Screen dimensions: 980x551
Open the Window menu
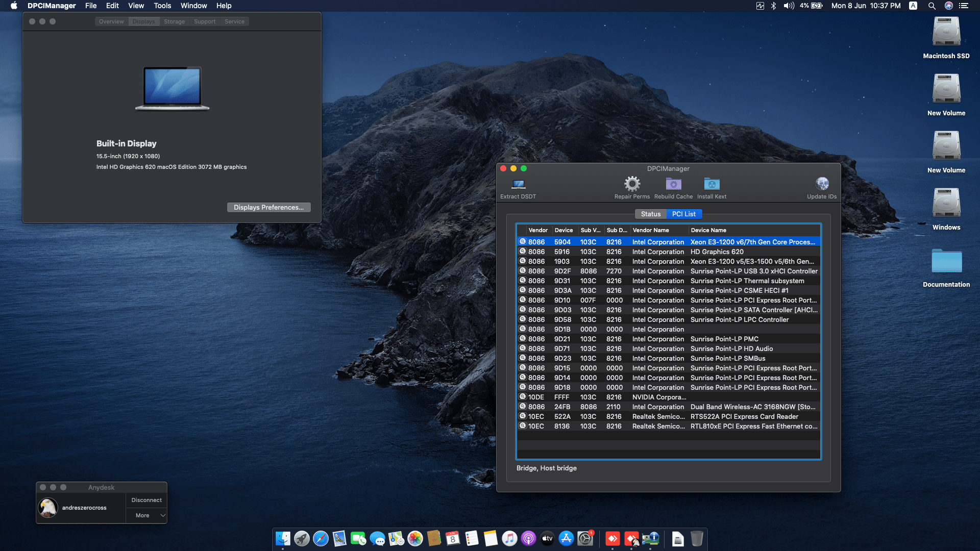point(193,6)
